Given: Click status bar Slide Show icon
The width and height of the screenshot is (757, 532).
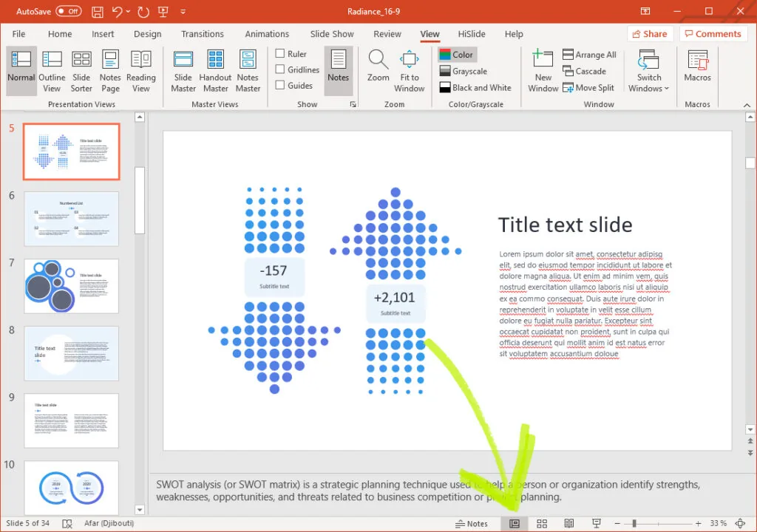Looking at the screenshot, I should pyautogui.click(x=597, y=524).
